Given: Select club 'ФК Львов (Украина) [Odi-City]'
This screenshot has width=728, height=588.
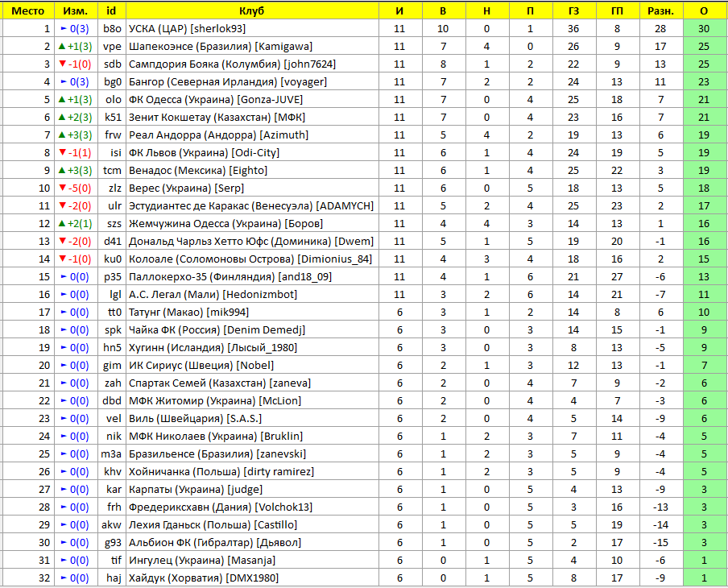Looking at the screenshot, I should pos(205,152).
